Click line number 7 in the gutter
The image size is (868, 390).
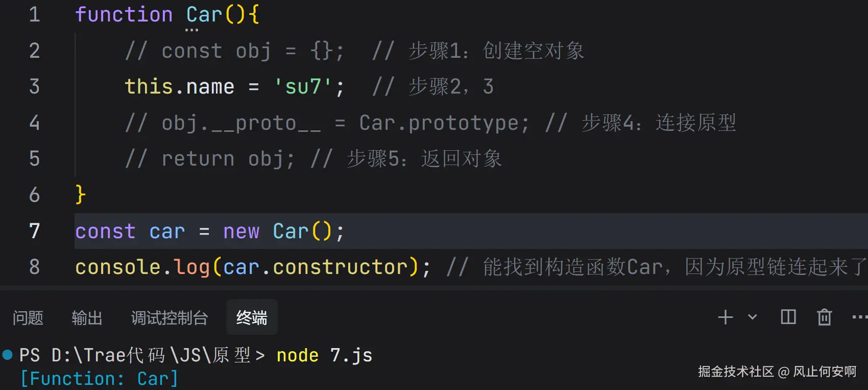34,231
